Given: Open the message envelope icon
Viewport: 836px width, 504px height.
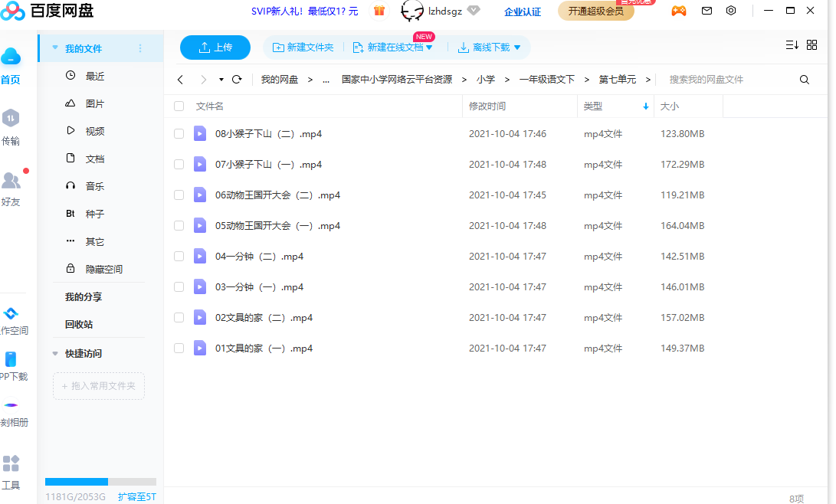Looking at the screenshot, I should point(707,11).
